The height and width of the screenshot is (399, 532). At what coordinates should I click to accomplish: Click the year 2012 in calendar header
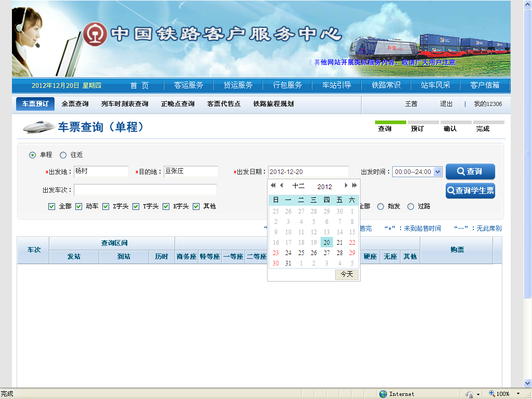click(x=325, y=187)
